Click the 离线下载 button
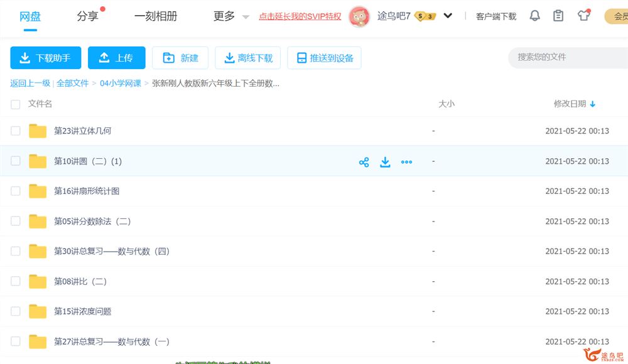The width and height of the screenshot is (628, 364). pos(248,58)
